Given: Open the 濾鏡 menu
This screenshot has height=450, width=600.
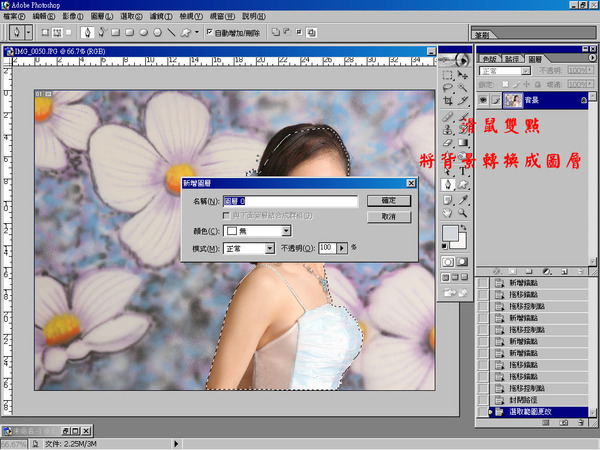Looking at the screenshot, I should [x=161, y=17].
